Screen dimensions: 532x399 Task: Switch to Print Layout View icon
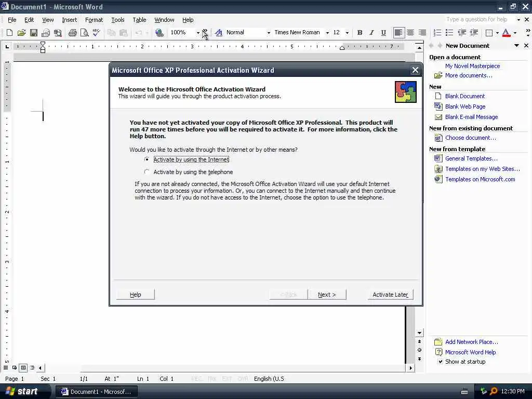[23, 367]
